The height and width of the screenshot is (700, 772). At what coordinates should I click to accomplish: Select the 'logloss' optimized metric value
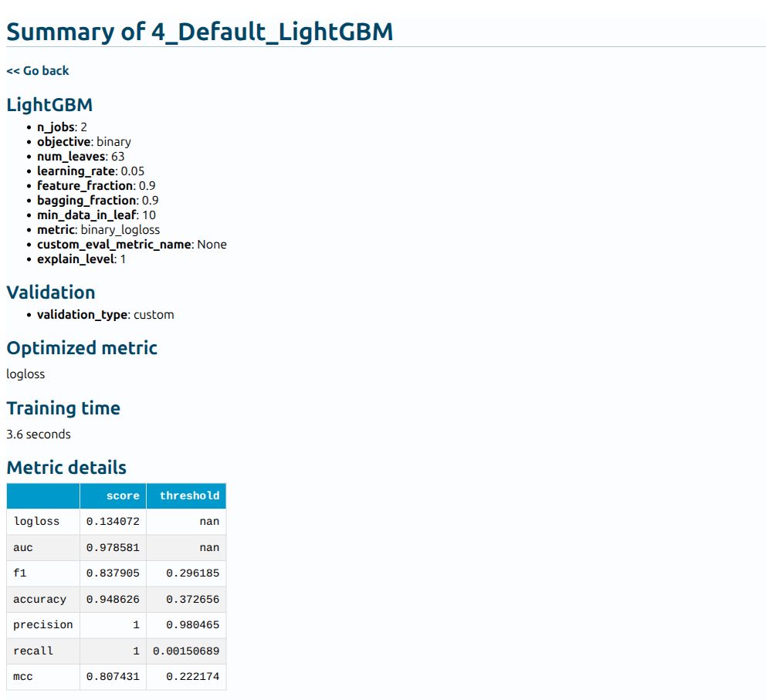coord(25,374)
